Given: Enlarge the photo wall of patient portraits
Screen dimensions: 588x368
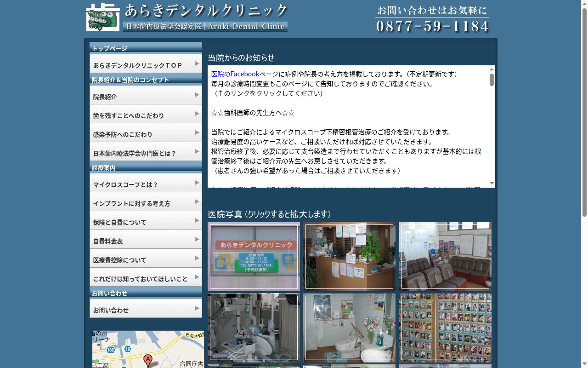Looking at the screenshot, I should tap(445, 328).
